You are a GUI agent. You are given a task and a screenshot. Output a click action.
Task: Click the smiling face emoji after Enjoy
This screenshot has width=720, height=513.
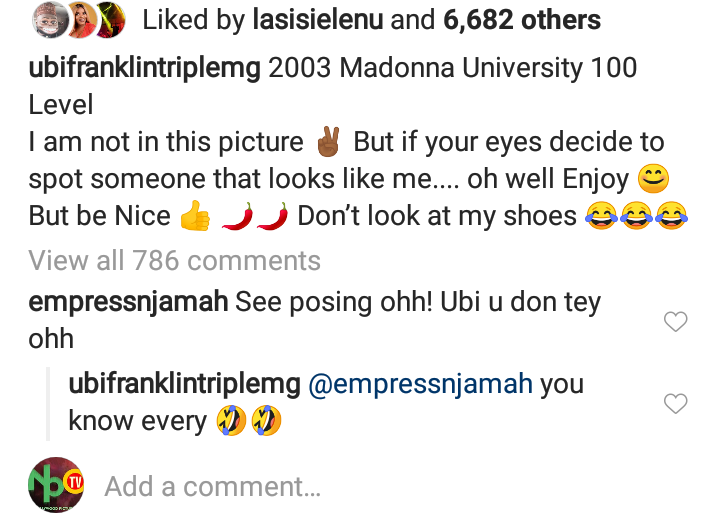point(653,181)
